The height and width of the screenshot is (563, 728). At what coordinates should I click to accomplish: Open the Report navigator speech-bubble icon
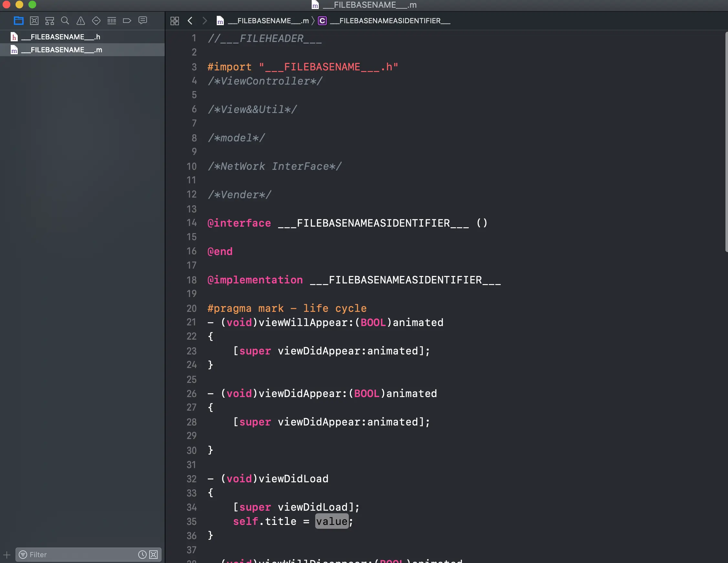click(143, 21)
